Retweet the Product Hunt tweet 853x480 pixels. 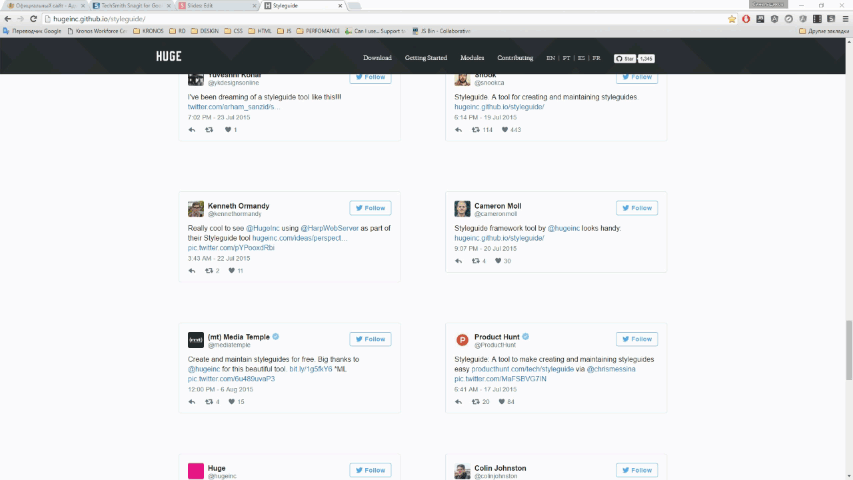(475, 402)
